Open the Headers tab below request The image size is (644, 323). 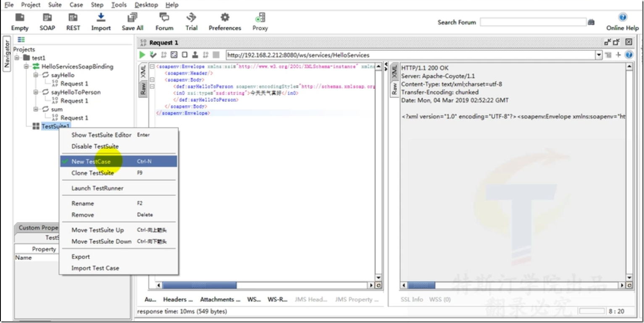[178, 299]
